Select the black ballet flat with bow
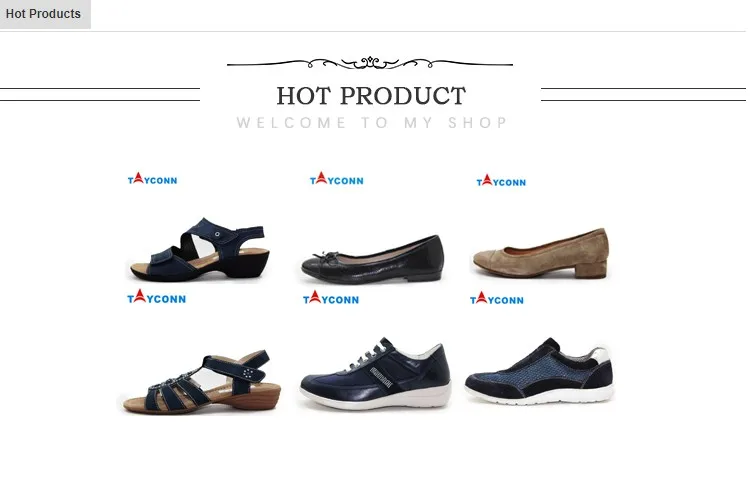Screen dimensions: 750x504 [372, 258]
